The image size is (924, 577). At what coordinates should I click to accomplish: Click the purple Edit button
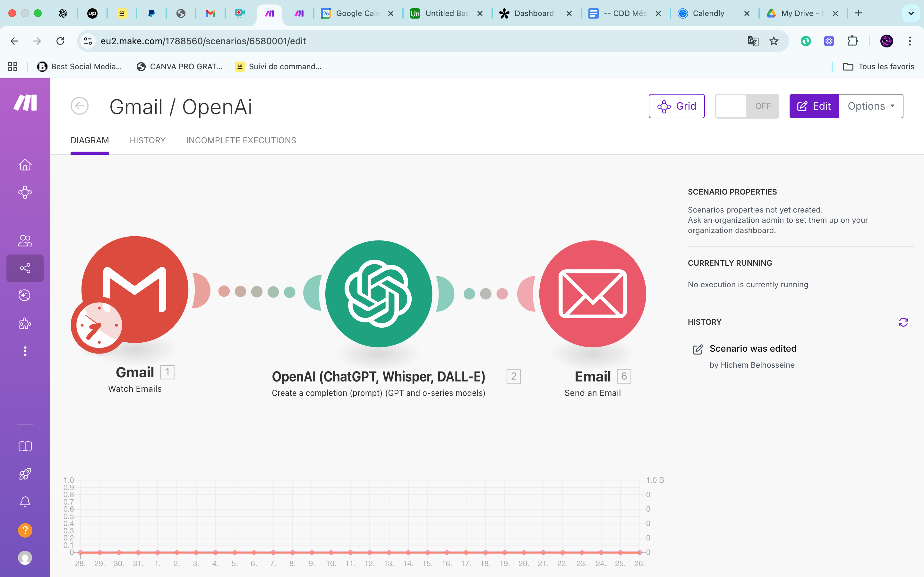(x=814, y=106)
